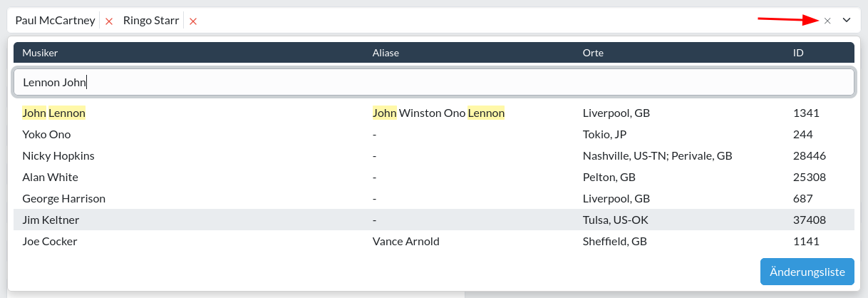Click the Paul McCartney tag label

[x=55, y=21]
